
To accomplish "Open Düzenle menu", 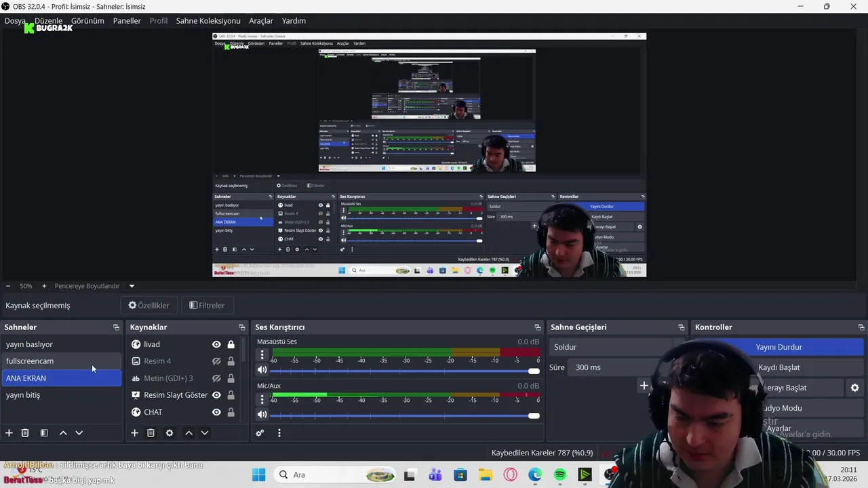I will pos(48,21).
